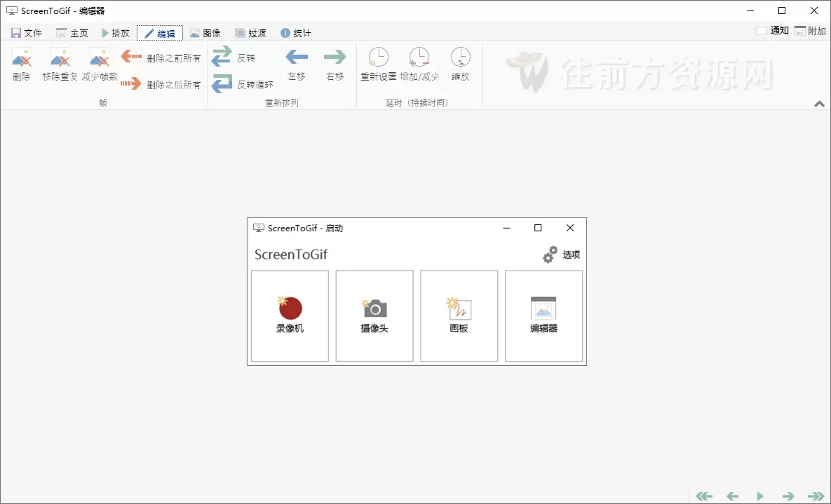This screenshot has width=831, height=504.
Task: Choose 删除之后所有 frames
Action: (161, 83)
